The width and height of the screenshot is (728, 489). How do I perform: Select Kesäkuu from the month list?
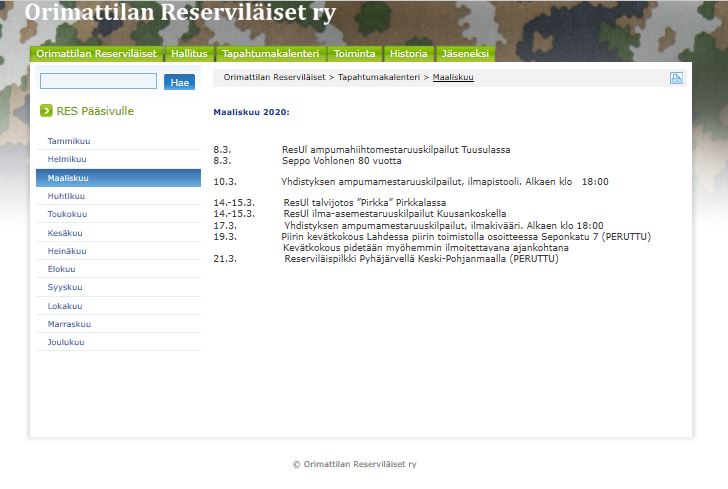coord(66,233)
